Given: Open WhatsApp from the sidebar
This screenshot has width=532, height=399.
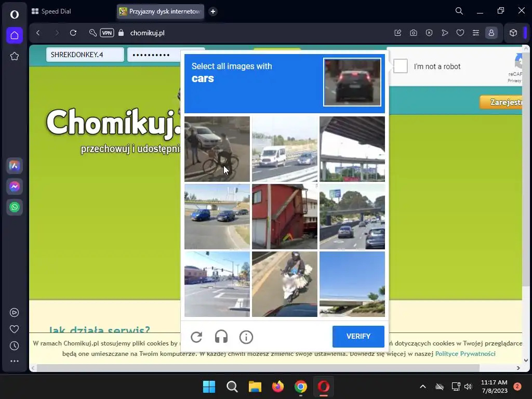Looking at the screenshot, I should tap(14, 207).
